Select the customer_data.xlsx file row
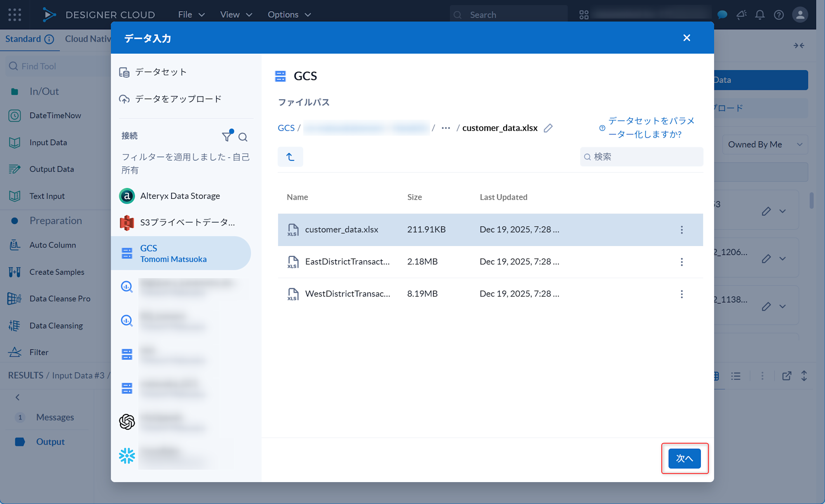 click(454, 230)
